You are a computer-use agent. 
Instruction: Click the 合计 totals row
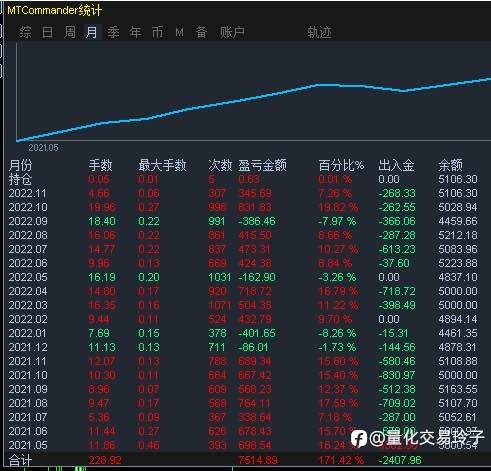pyautogui.click(x=243, y=460)
